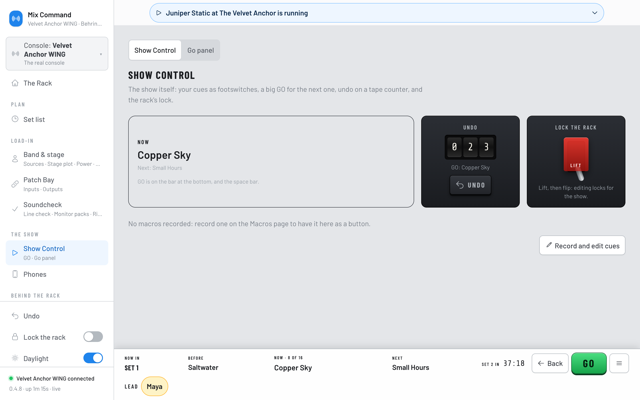Expand the running show banner chevron

pyautogui.click(x=594, y=13)
